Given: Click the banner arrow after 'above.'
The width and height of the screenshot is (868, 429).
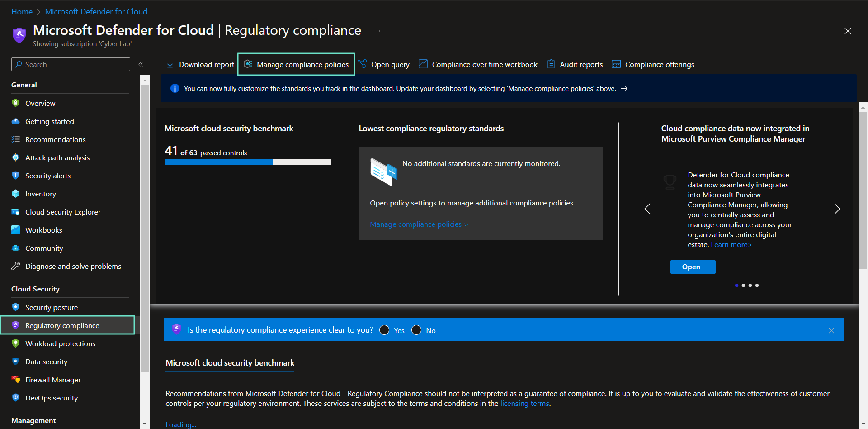Looking at the screenshot, I should pyautogui.click(x=624, y=89).
